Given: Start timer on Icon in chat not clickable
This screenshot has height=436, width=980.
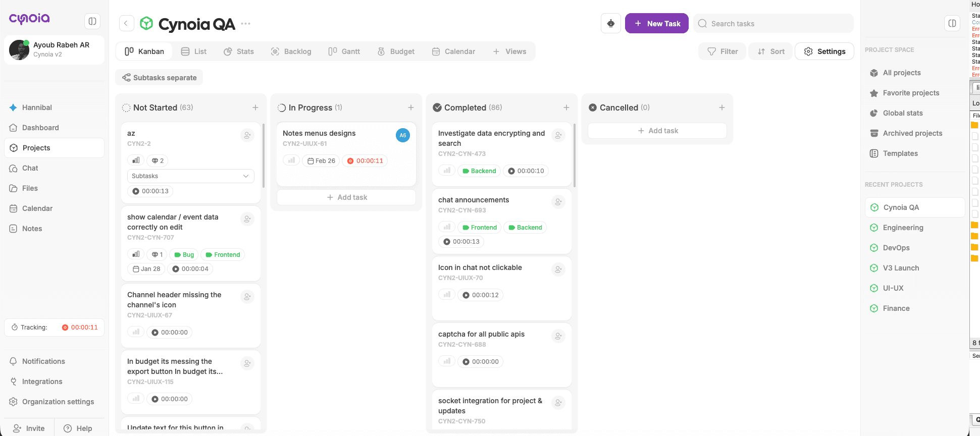Looking at the screenshot, I should click(x=480, y=295).
